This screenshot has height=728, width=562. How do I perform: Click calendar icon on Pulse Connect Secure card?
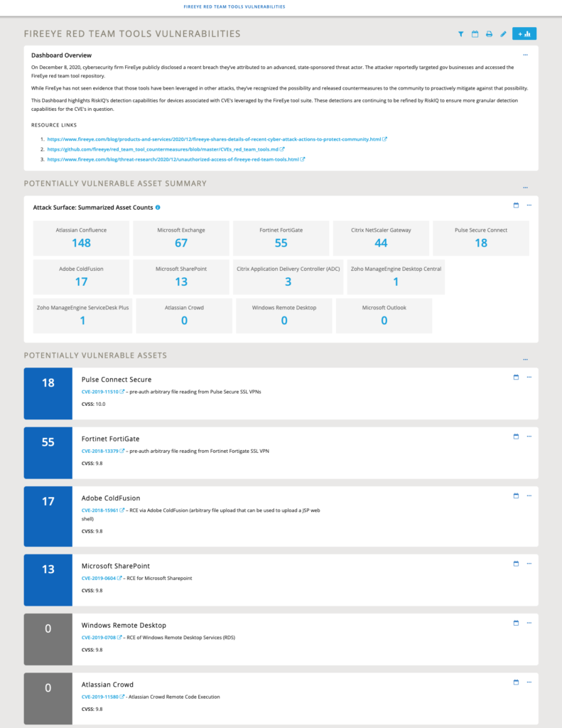(516, 377)
